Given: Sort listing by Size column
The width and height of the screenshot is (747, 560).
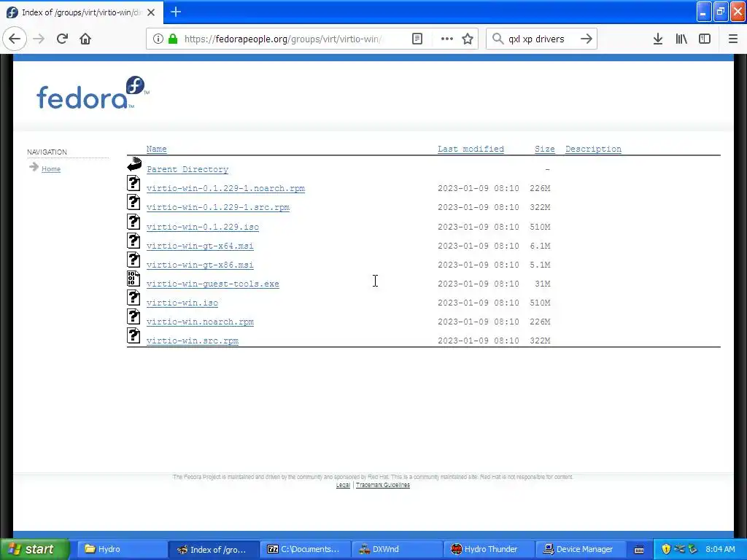Looking at the screenshot, I should [x=544, y=149].
